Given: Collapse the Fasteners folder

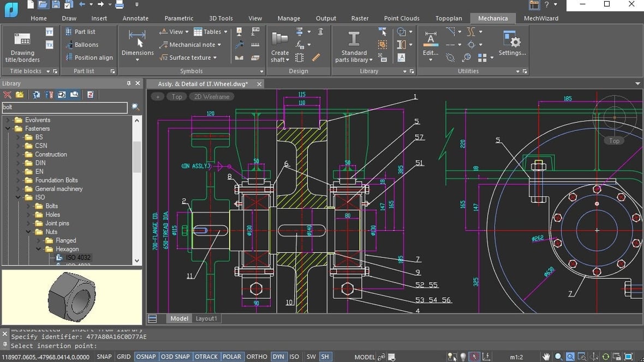Looking at the screenshot, I should coord(8,129).
